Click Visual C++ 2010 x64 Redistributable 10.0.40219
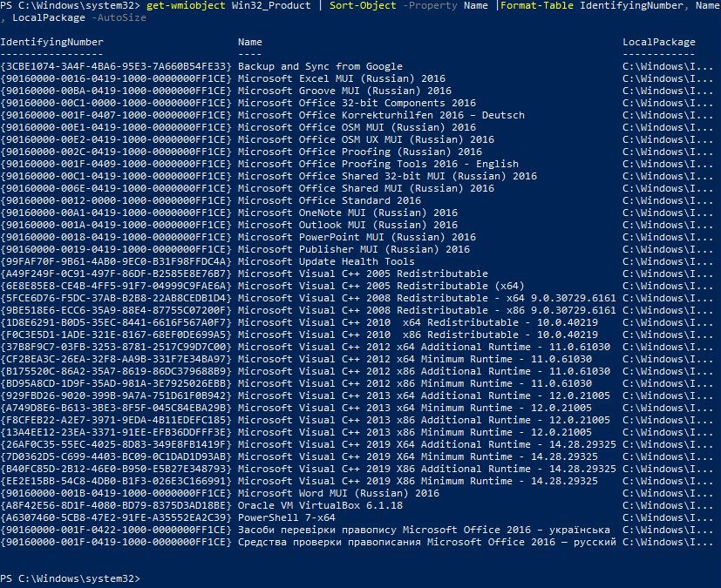This screenshot has height=588, width=721. [418, 322]
